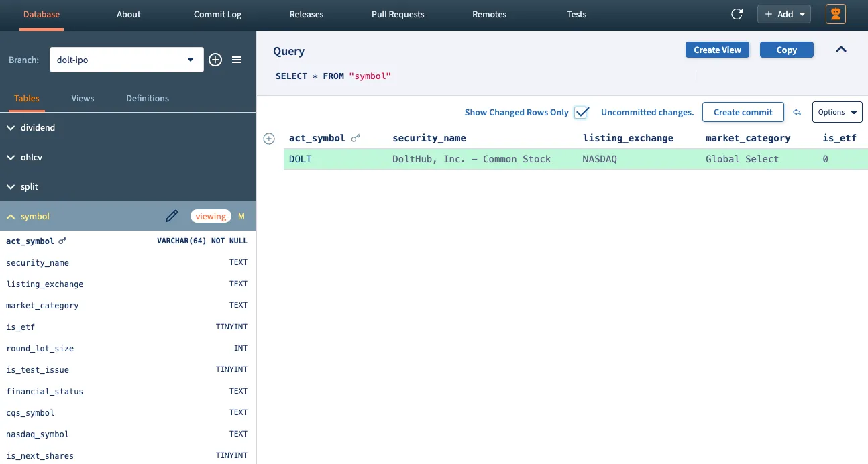
Task: Open the Add dropdown menu
Action: click(784, 14)
